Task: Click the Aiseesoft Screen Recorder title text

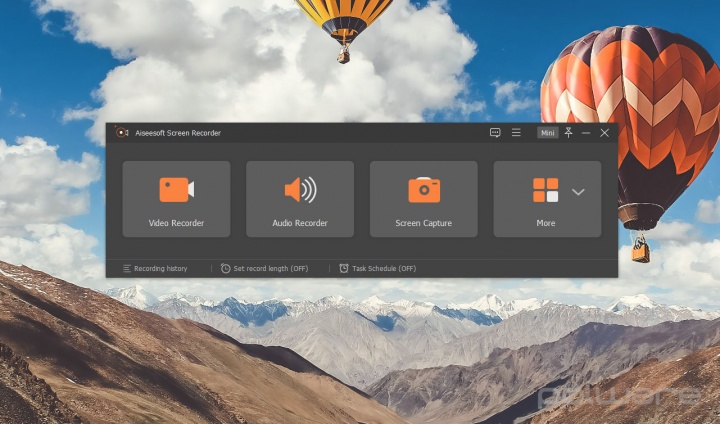Action: click(x=178, y=133)
